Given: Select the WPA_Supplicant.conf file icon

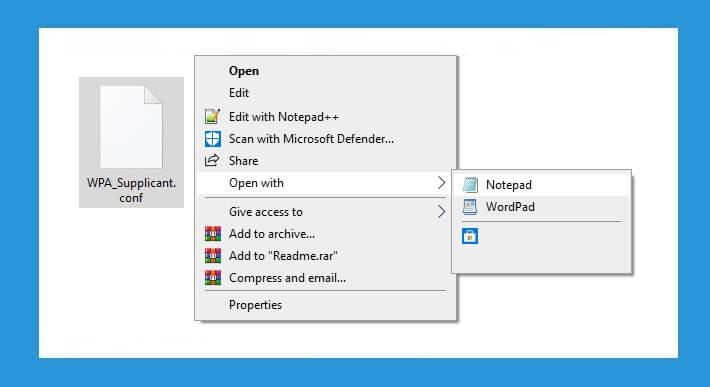Looking at the screenshot, I should [x=131, y=127].
